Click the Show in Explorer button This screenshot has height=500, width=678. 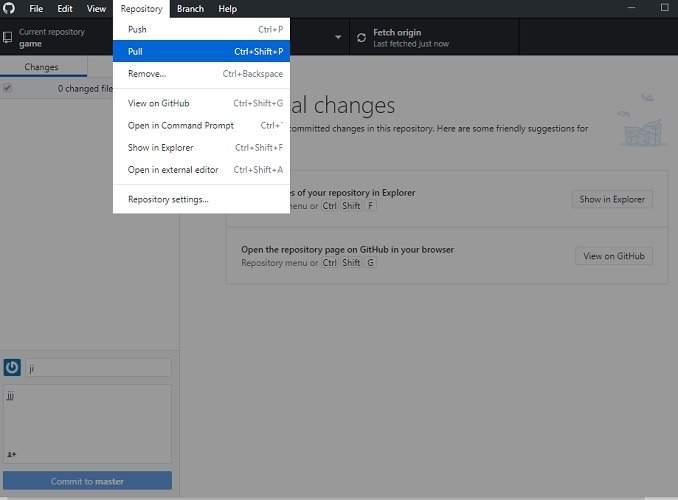click(x=612, y=199)
